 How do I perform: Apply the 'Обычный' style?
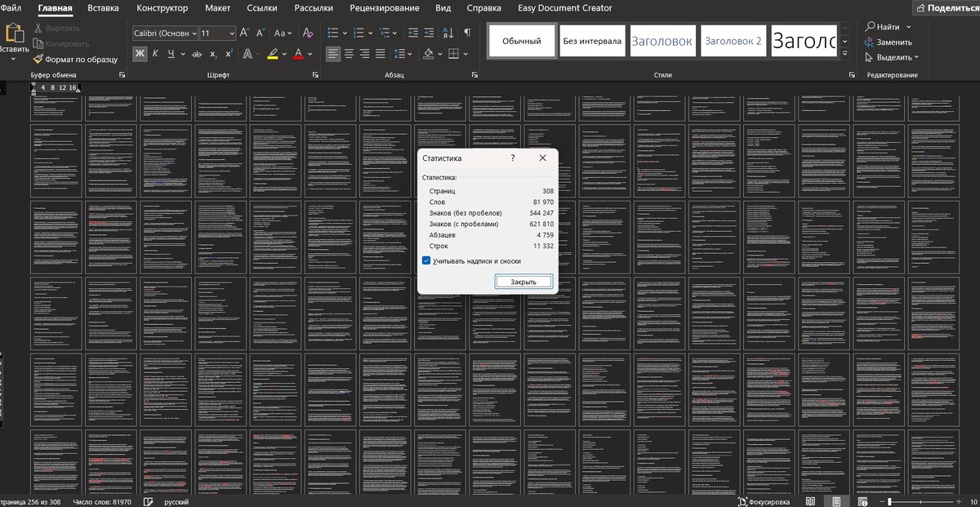pos(522,41)
